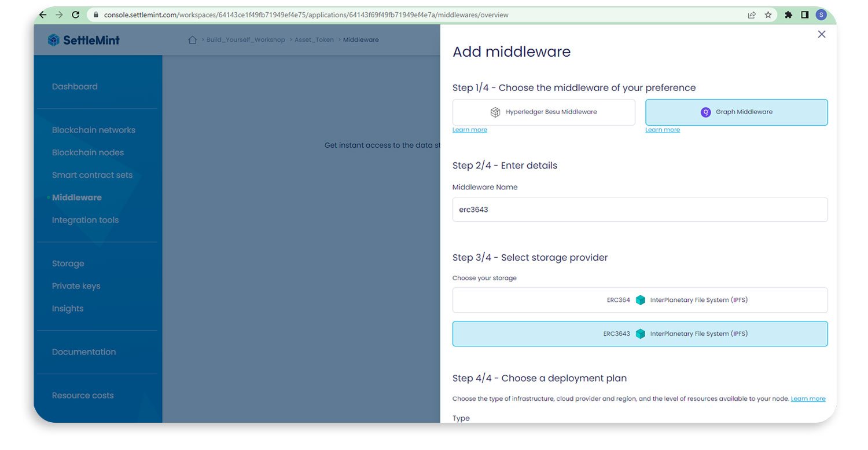Viewport: 868px width, 450px height.
Task: Open browser extensions puzzle icon
Action: [x=788, y=15]
